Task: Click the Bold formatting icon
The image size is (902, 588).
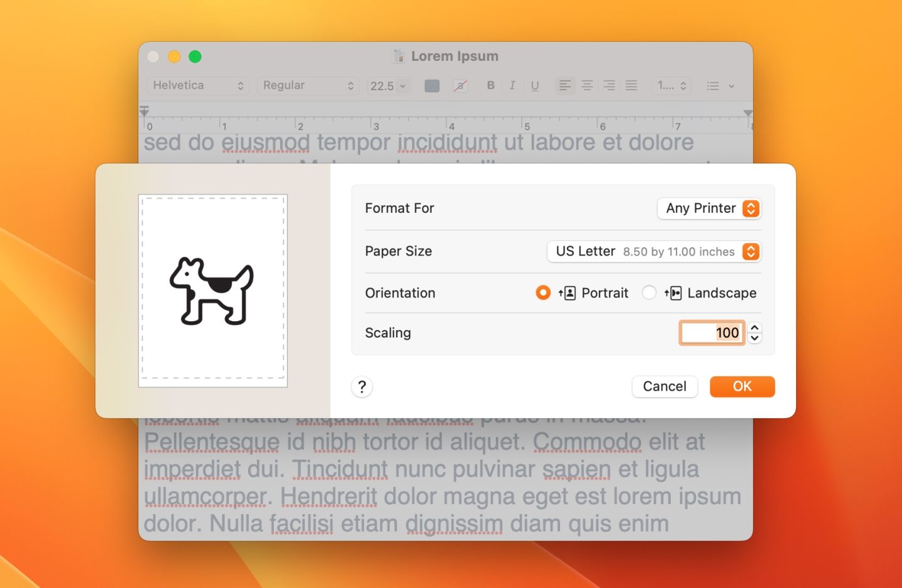Action: [x=490, y=86]
